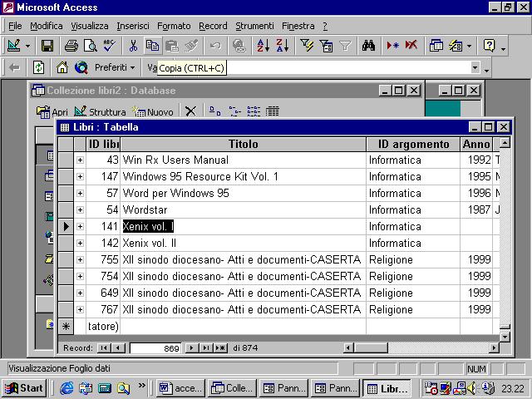The width and height of the screenshot is (532, 399).
Task: Click the Save floppy disk icon
Action: coord(47,46)
